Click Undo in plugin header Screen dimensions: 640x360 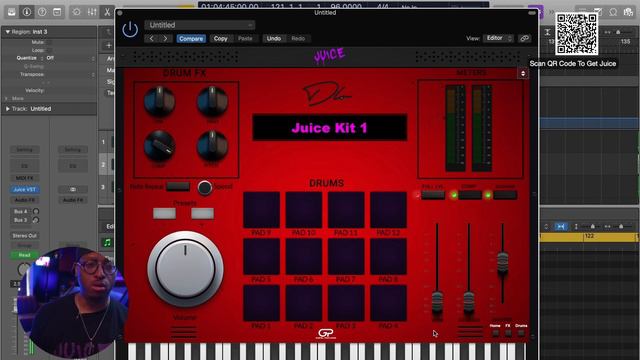273,38
